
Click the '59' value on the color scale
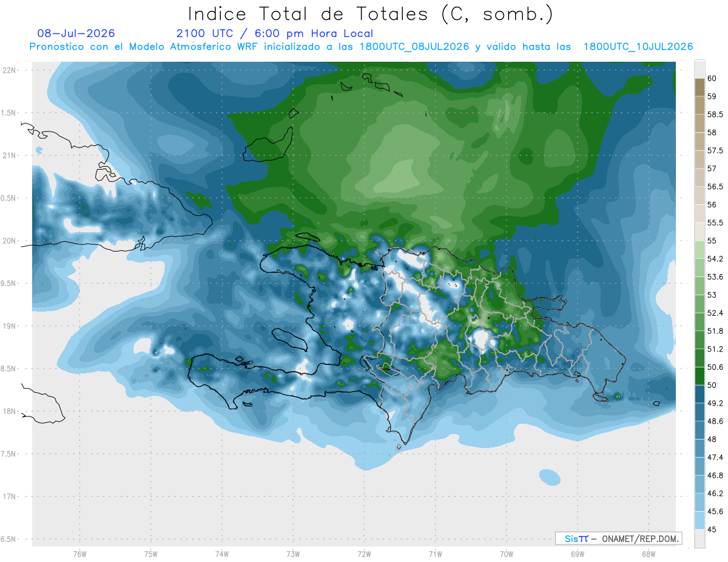(712, 96)
